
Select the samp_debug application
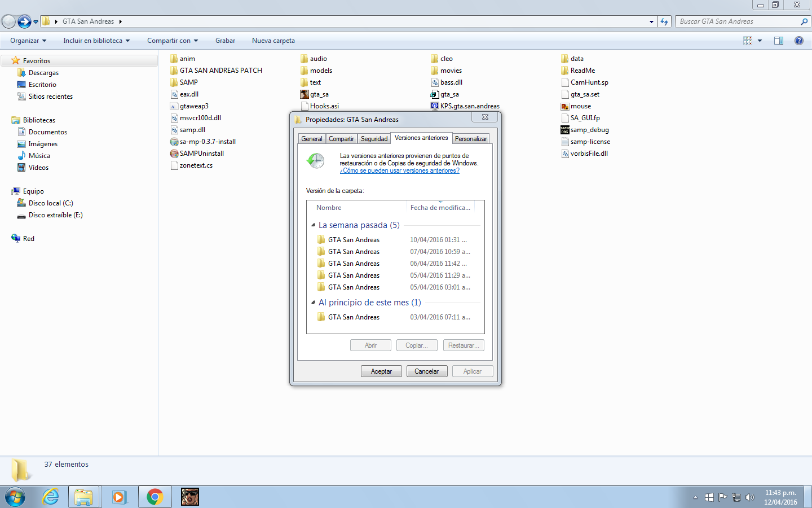(585, 130)
